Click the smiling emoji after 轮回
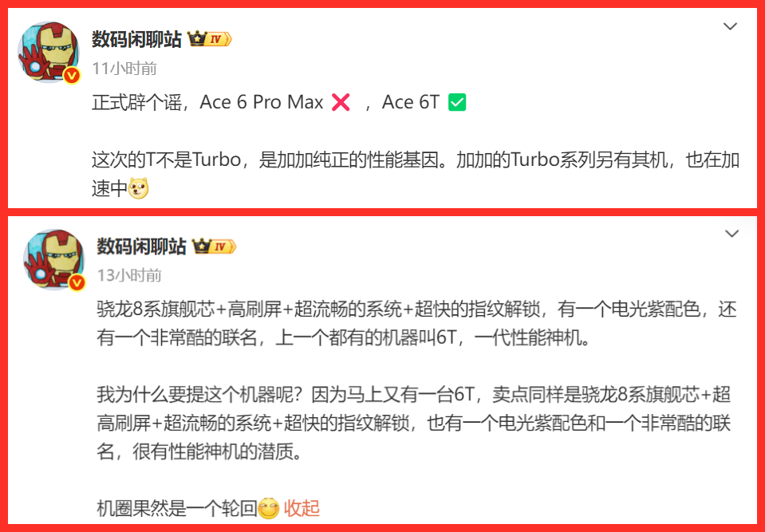 [x=268, y=509]
